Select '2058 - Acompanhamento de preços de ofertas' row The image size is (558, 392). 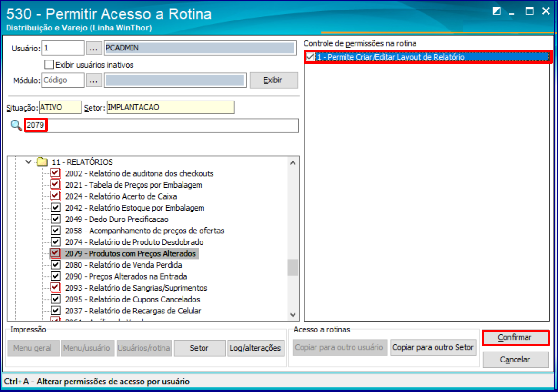coord(144,231)
